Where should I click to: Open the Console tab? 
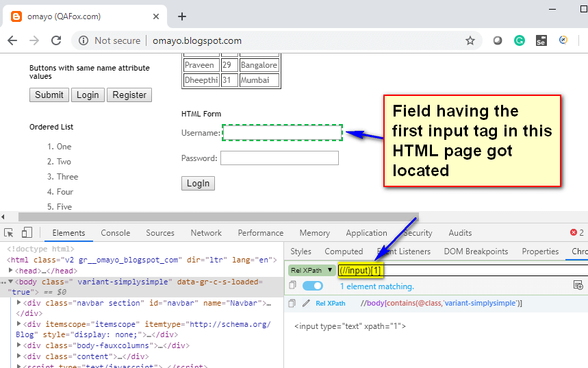coord(116,233)
